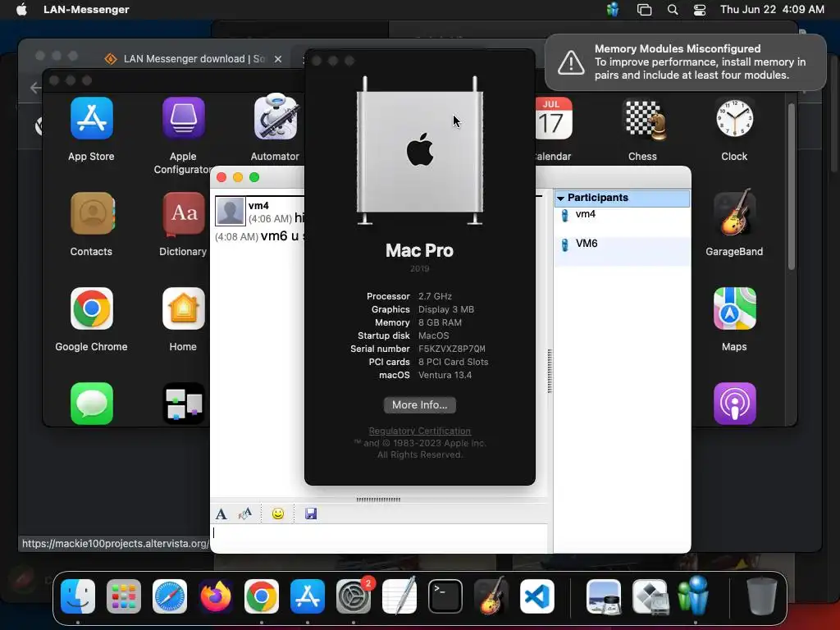Open the Podcasts app icon

pyautogui.click(x=734, y=404)
